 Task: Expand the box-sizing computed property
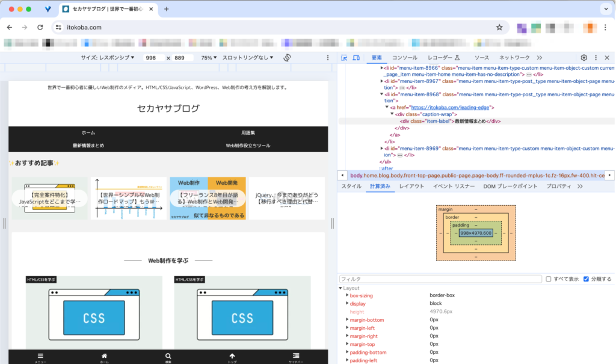coord(347,295)
